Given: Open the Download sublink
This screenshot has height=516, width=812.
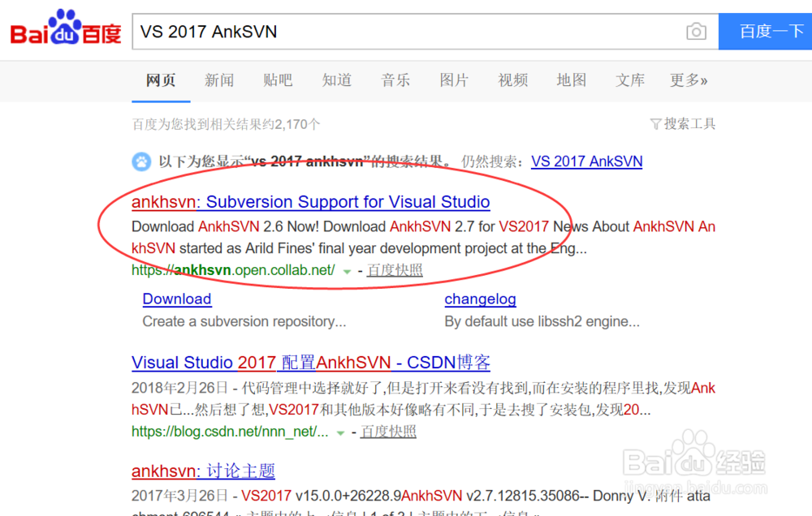Looking at the screenshot, I should [x=176, y=299].
